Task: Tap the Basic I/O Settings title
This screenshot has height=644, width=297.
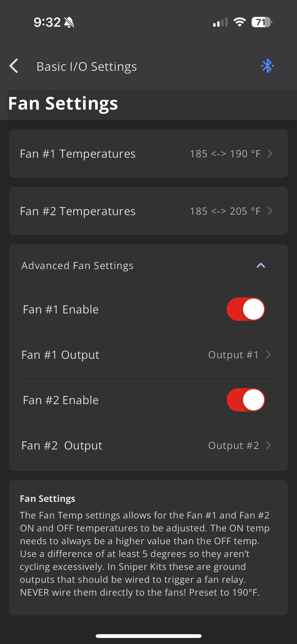Action: (x=87, y=67)
